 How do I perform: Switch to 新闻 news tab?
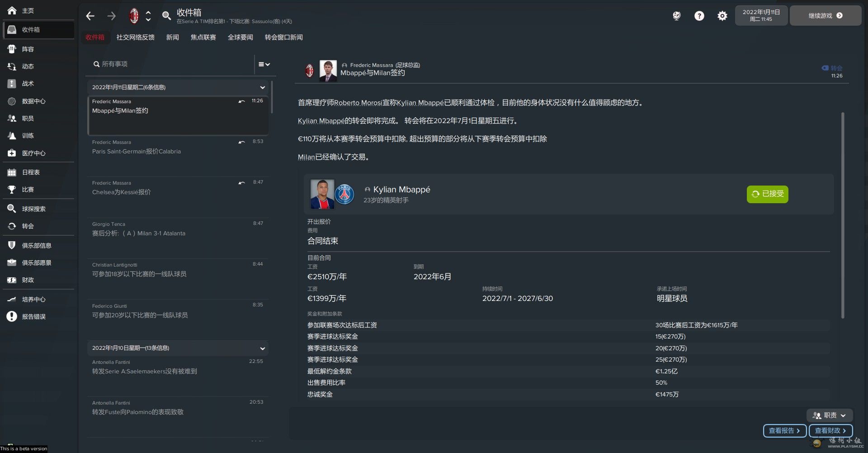pyautogui.click(x=172, y=37)
